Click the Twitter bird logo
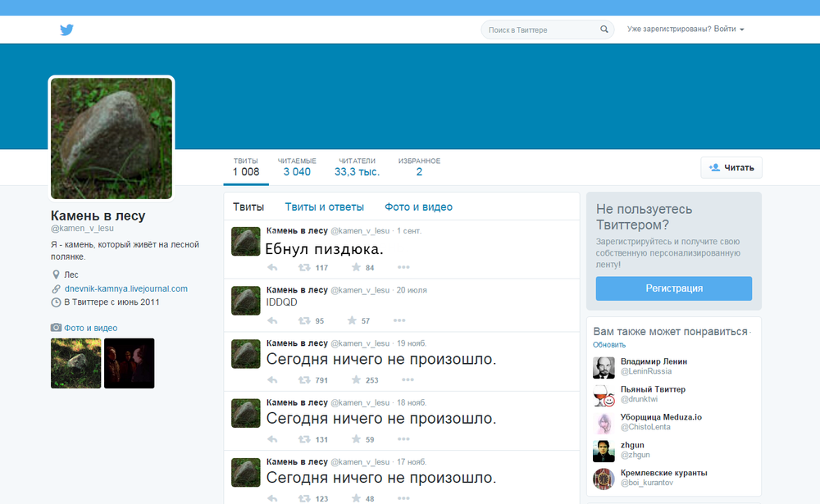Screen dimensions: 820x504 [66, 30]
